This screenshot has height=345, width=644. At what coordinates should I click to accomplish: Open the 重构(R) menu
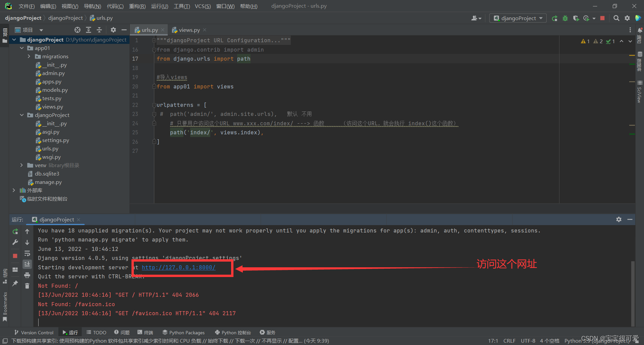[137, 6]
